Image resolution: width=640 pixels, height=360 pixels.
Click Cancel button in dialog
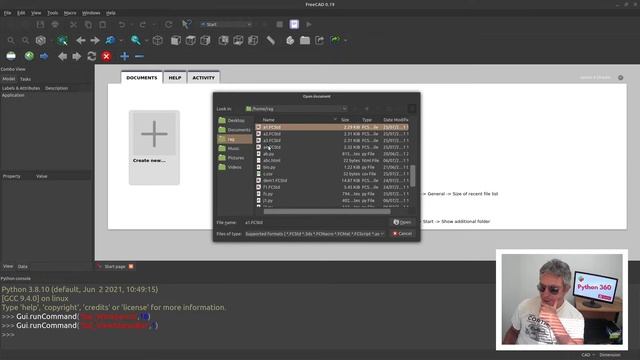(x=402, y=234)
